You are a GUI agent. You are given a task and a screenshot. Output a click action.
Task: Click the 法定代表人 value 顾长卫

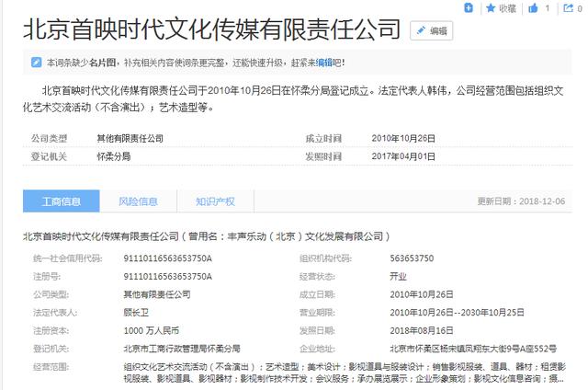pos(136,313)
